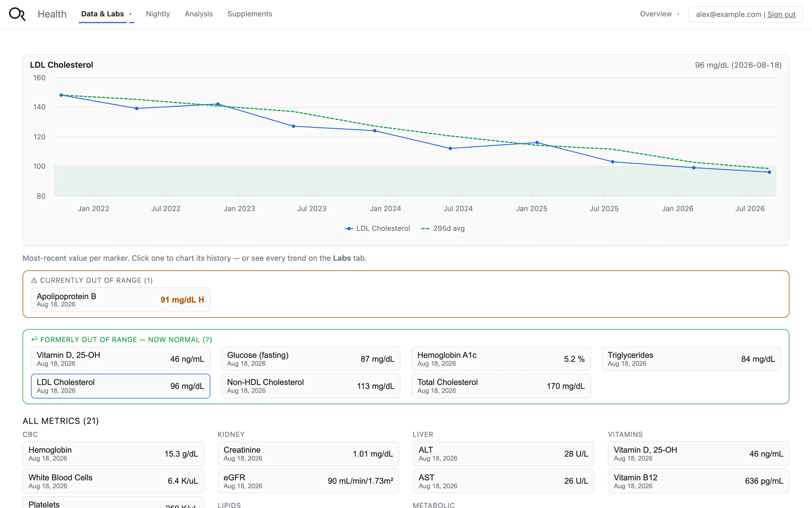Image resolution: width=812 pixels, height=508 pixels.
Task: Open the Overview dropdown
Action: [x=660, y=14]
